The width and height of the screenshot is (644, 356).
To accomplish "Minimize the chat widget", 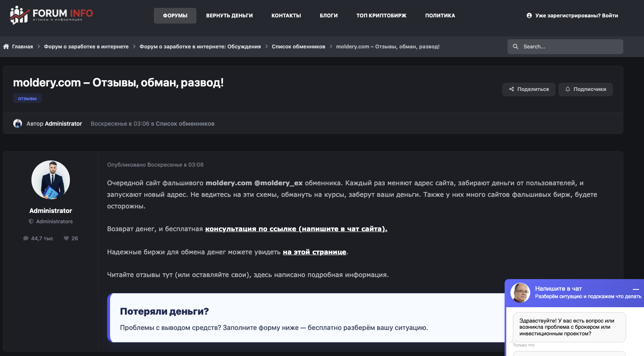I will click(x=636, y=289).
